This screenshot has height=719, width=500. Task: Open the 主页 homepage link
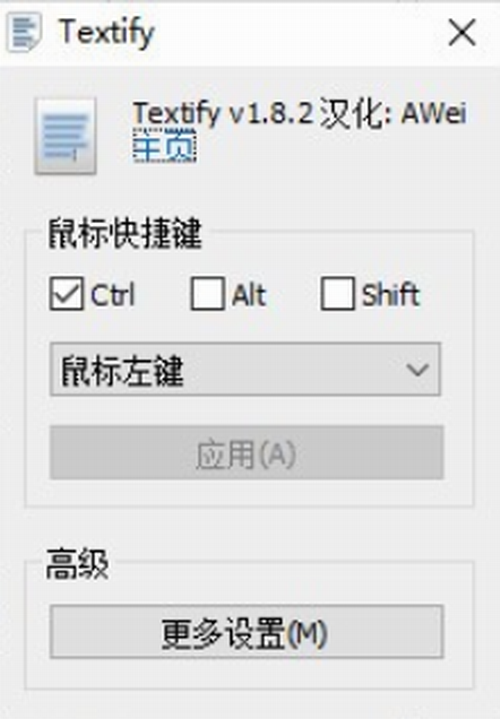click(x=165, y=145)
